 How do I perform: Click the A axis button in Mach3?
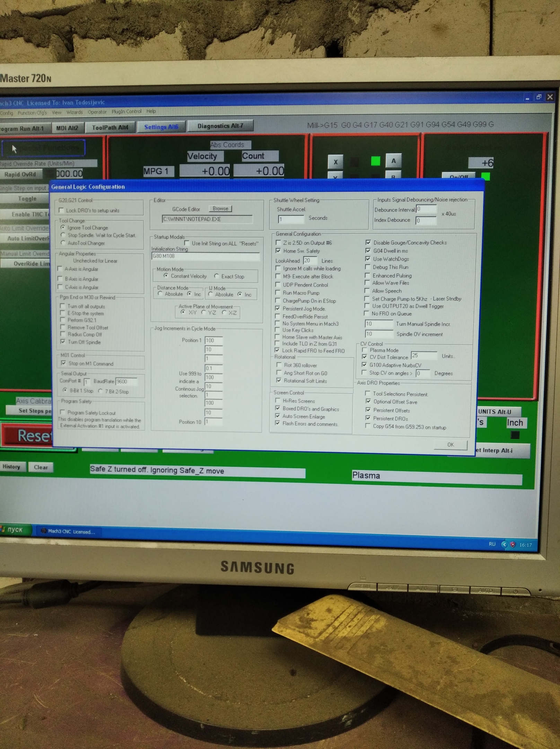tap(393, 161)
